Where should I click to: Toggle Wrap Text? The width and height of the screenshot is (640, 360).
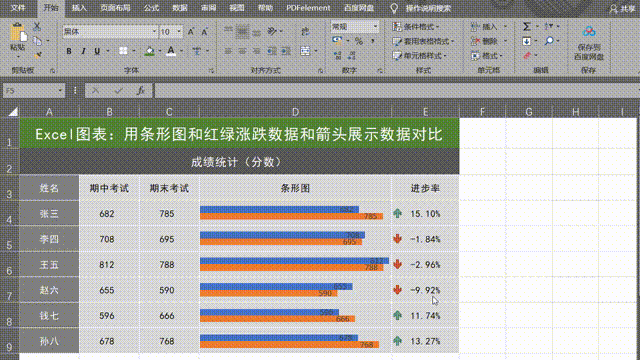[x=305, y=31]
